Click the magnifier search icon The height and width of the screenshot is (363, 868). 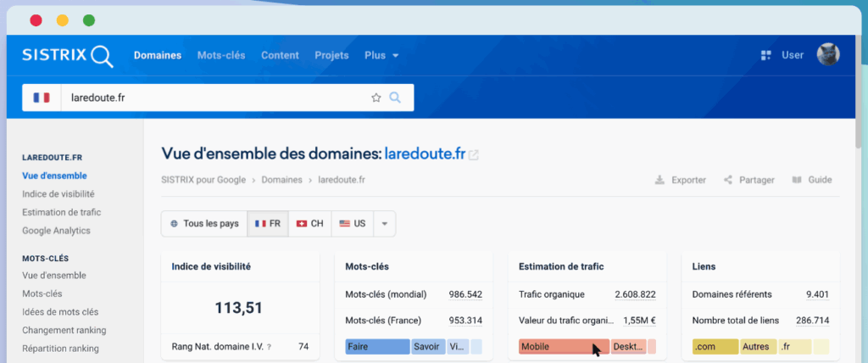point(395,98)
